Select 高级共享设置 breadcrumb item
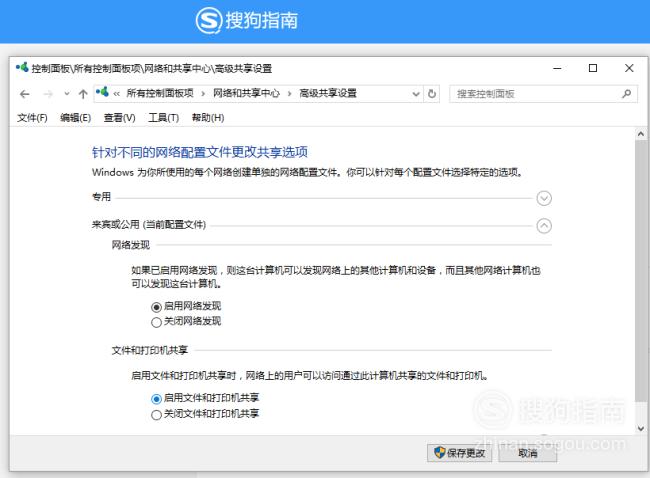Viewport: 650px width, 478px height. 328,93
